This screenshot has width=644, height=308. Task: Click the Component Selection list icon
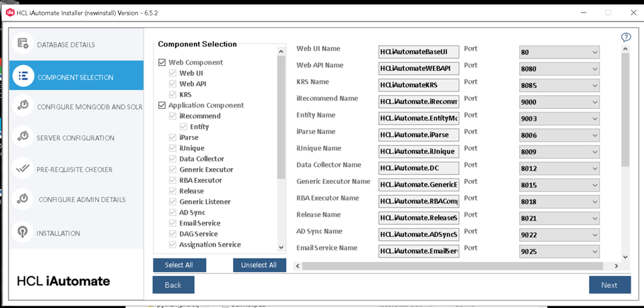23,76
